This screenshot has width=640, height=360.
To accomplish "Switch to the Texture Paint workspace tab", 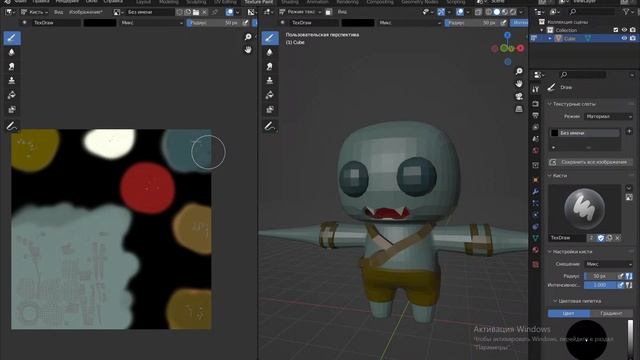I will click(x=258, y=2).
